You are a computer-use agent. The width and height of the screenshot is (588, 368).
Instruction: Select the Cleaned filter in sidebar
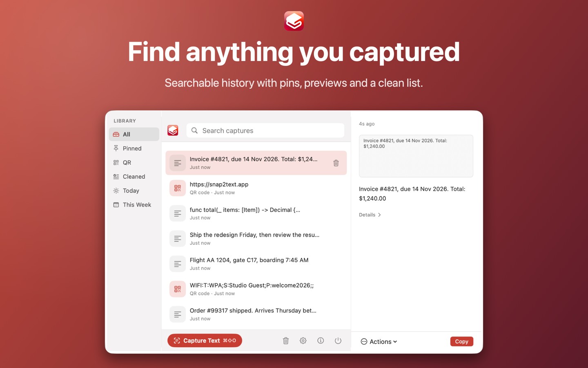pyautogui.click(x=134, y=177)
